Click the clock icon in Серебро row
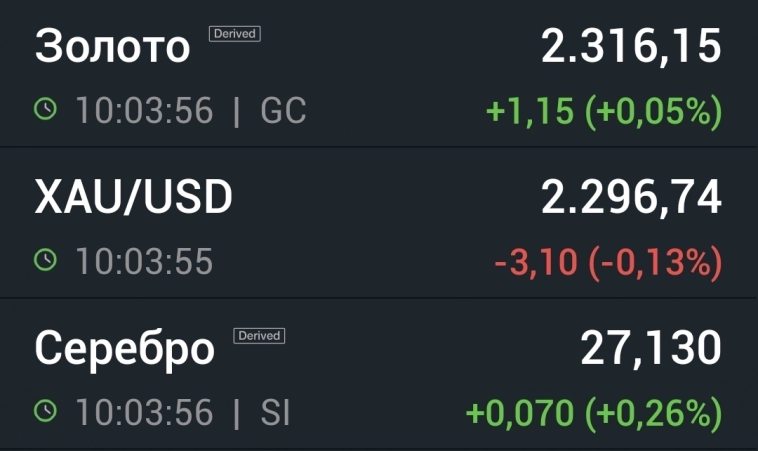The height and width of the screenshot is (451, 758). (x=45, y=412)
